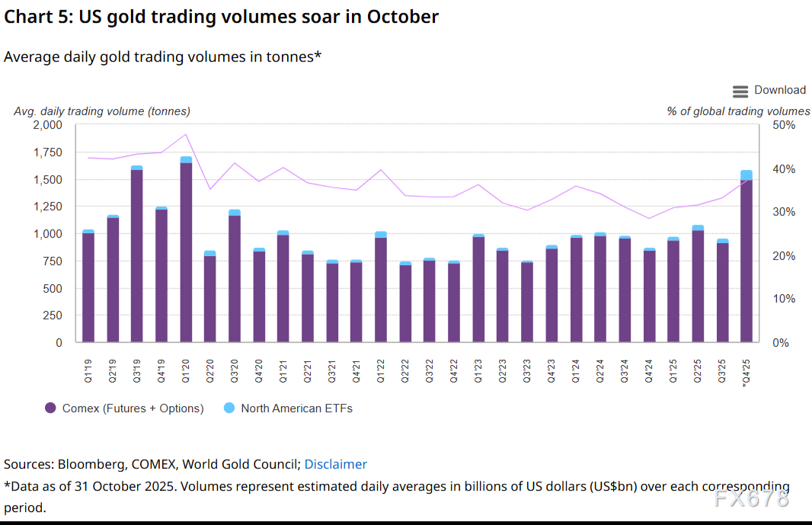Click the Q2'25 purple bar
The image size is (812, 525).
pos(698,286)
